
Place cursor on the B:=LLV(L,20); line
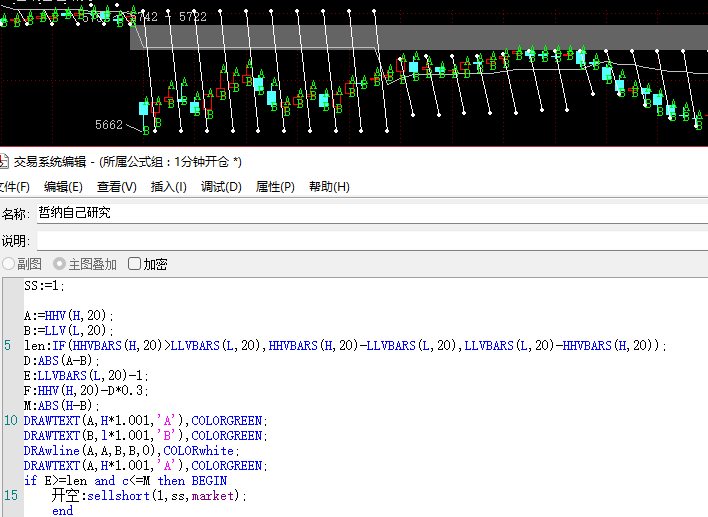(69, 331)
